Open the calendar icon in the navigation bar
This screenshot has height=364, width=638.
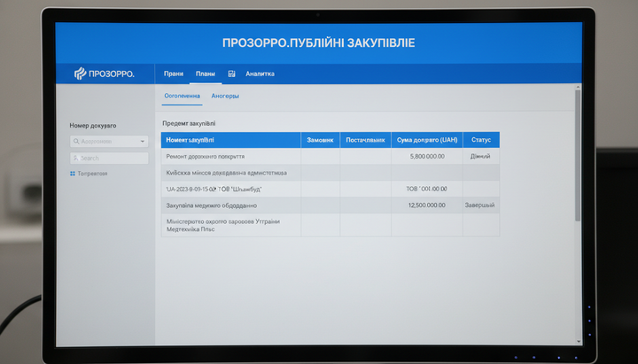click(x=231, y=74)
